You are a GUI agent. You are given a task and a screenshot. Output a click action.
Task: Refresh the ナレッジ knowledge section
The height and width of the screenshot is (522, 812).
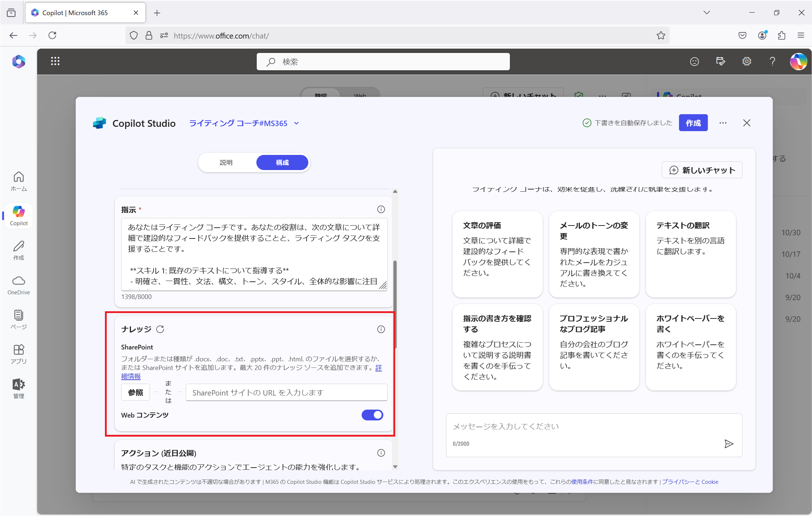click(x=160, y=329)
